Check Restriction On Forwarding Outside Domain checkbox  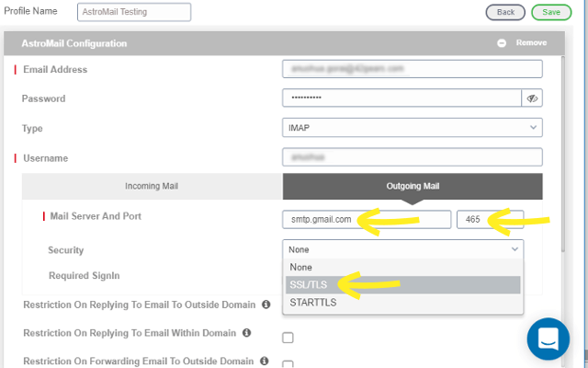288,364
